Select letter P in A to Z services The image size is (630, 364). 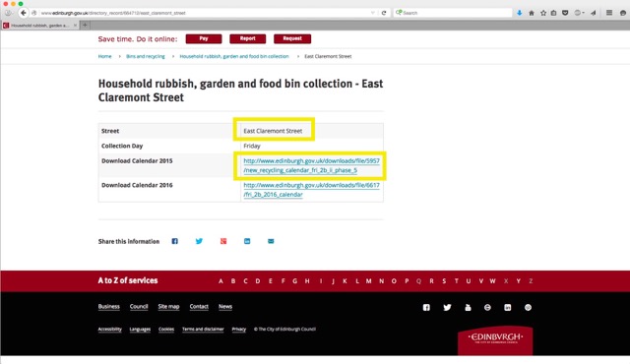tap(407, 281)
